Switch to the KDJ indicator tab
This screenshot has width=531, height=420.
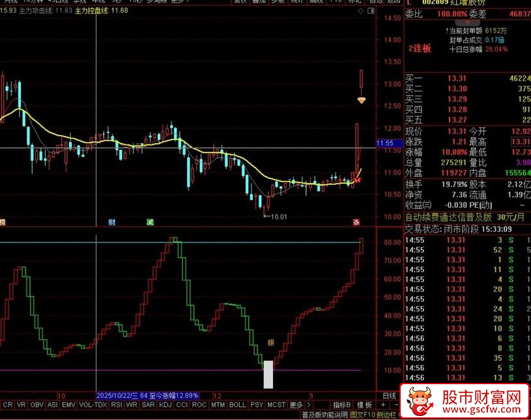(165, 404)
